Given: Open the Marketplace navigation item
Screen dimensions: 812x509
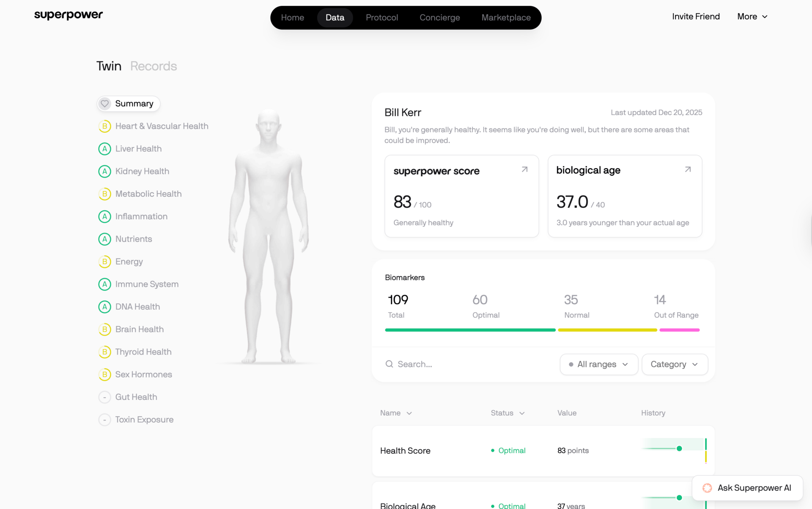Looking at the screenshot, I should [x=506, y=18].
